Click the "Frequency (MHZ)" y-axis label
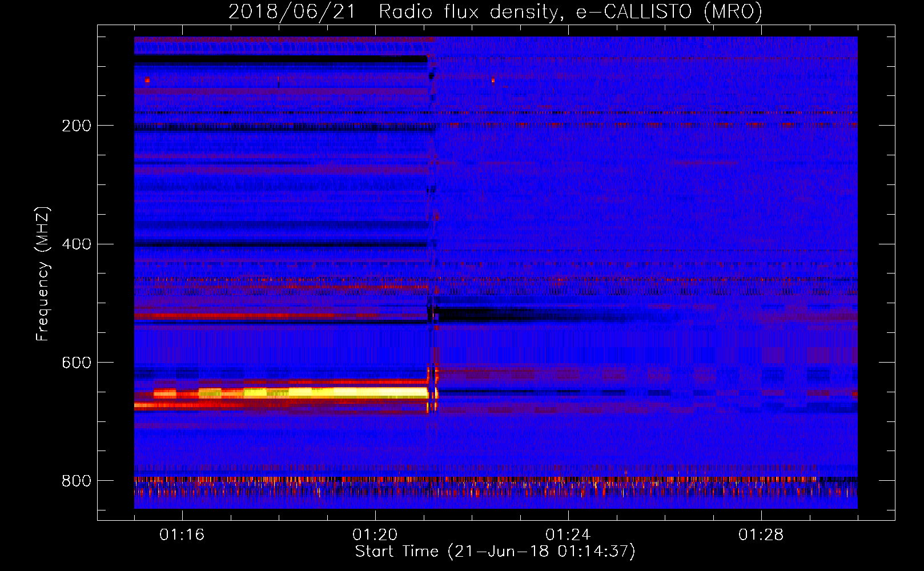The height and width of the screenshot is (571, 924). (x=43, y=274)
